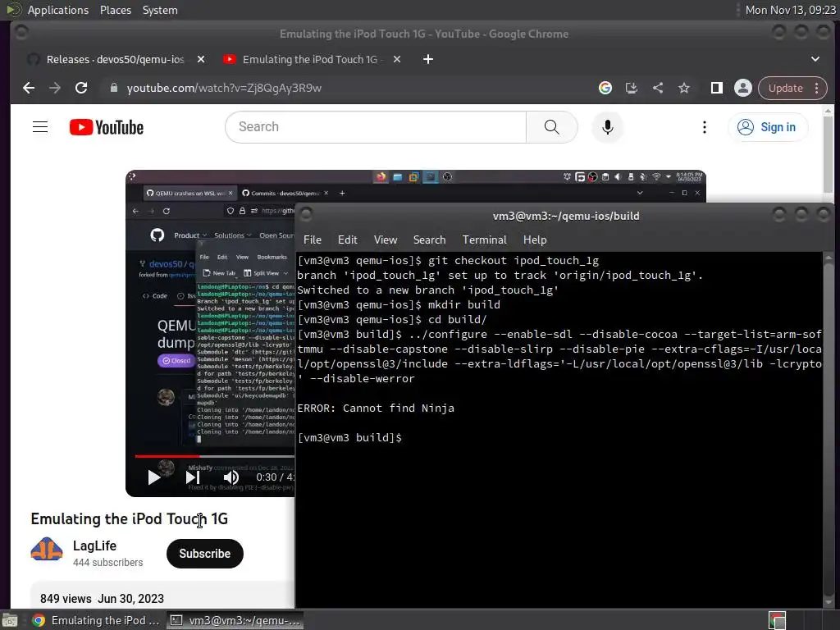Click Sign in on YouTube
The image size is (840, 630).
click(x=768, y=127)
